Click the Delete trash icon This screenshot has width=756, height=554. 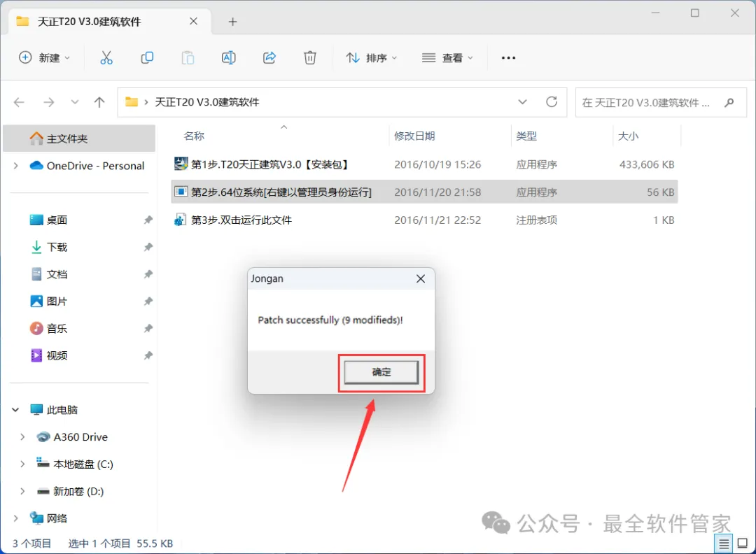tap(310, 58)
